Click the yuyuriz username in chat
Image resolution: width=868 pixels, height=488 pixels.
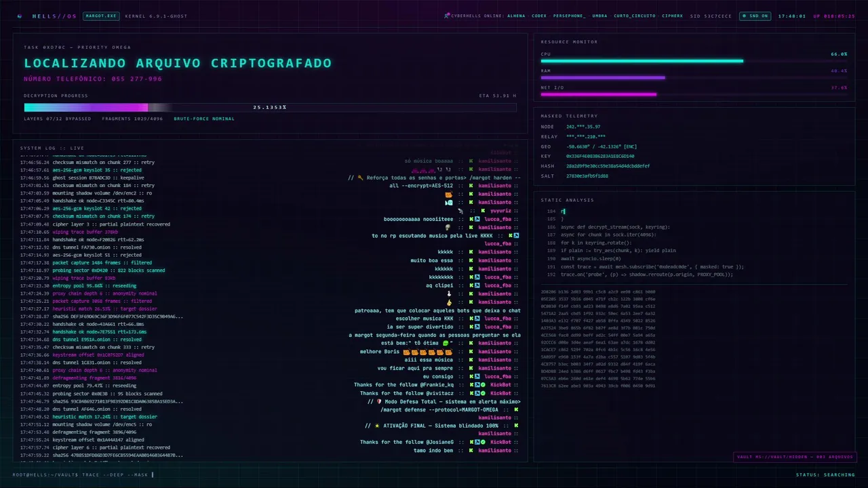coord(500,211)
